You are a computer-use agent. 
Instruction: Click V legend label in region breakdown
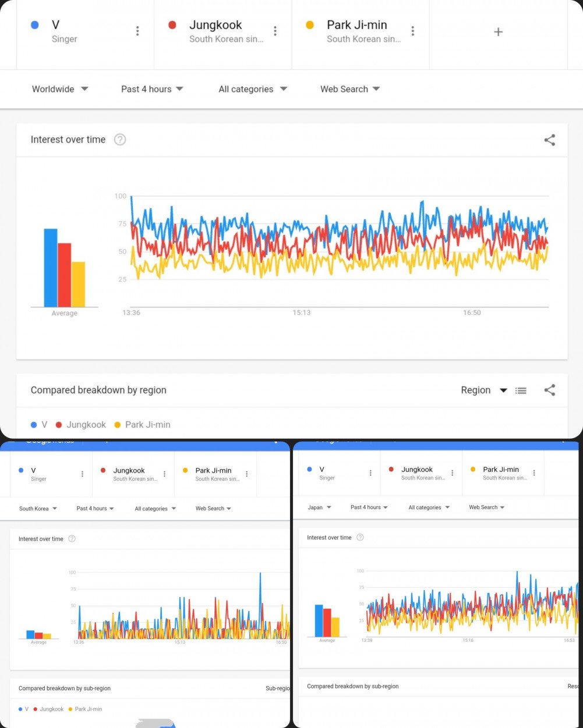tap(44, 425)
